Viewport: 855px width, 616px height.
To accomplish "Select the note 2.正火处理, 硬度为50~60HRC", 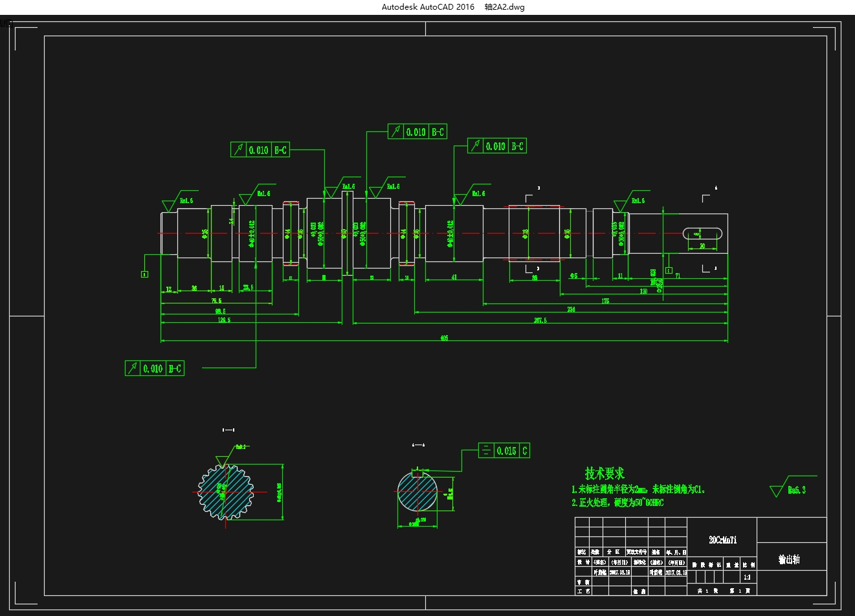I will [617, 503].
